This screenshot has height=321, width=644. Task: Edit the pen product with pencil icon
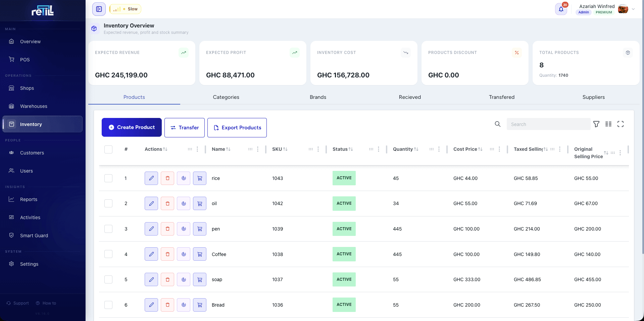[x=151, y=229]
